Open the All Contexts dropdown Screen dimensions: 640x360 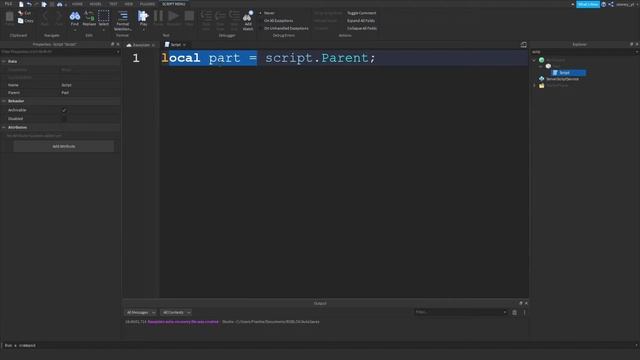click(176, 312)
